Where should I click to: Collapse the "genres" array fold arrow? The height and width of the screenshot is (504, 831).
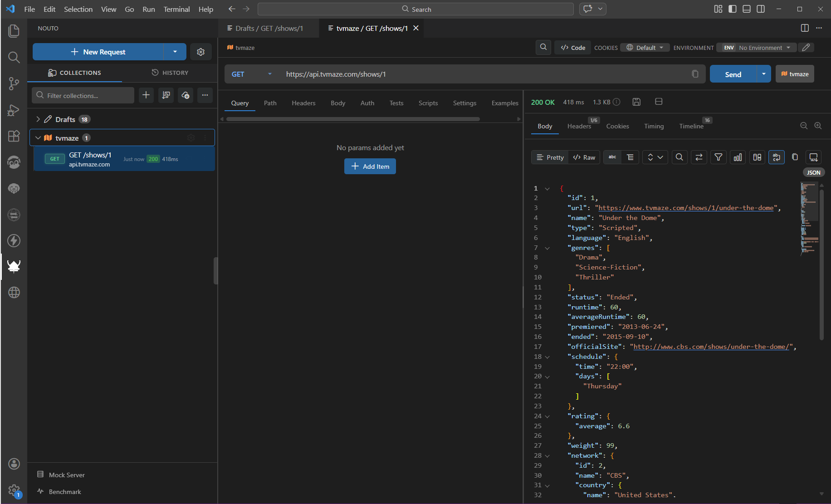click(547, 248)
